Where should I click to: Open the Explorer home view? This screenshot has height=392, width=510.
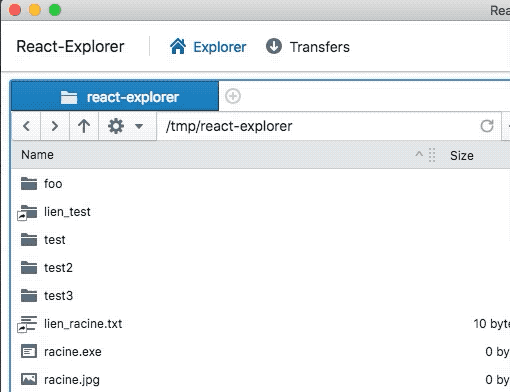point(208,47)
